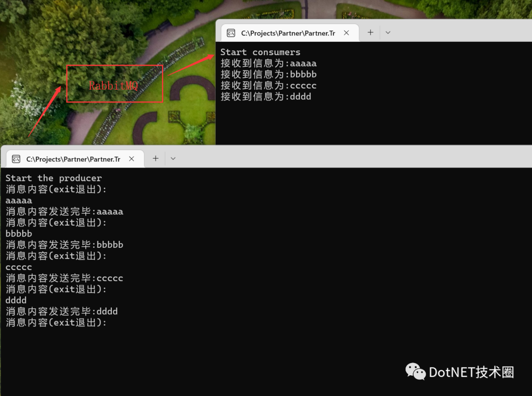
Task: Expand consumer terminal profile dropdown
Action: [x=388, y=33]
